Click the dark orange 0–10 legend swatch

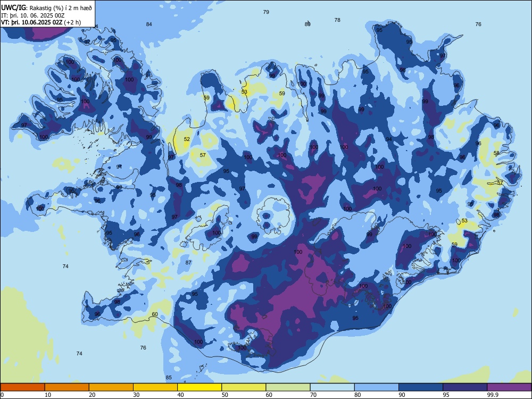[22, 387]
